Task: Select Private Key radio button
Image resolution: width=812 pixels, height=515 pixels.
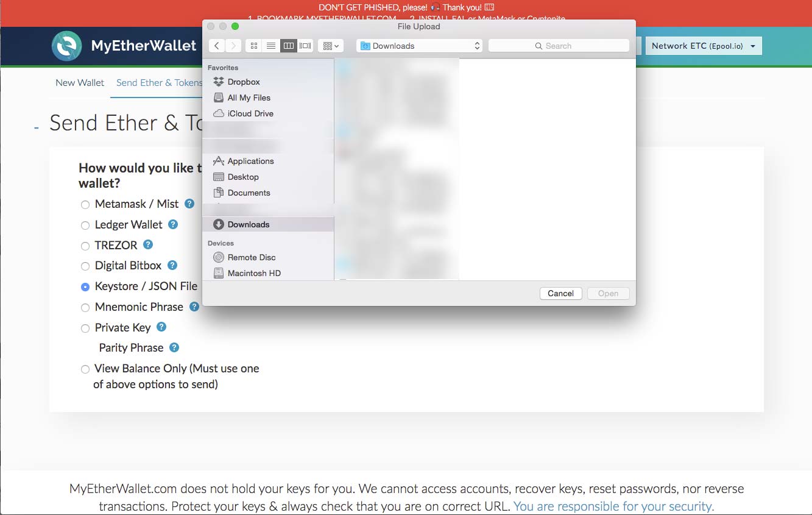Action: [x=85, y=329]
